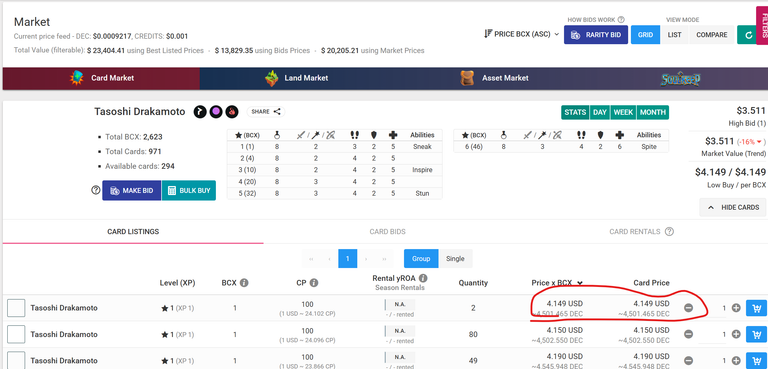Check the box for 4.190 USD listing

point(16,361)
